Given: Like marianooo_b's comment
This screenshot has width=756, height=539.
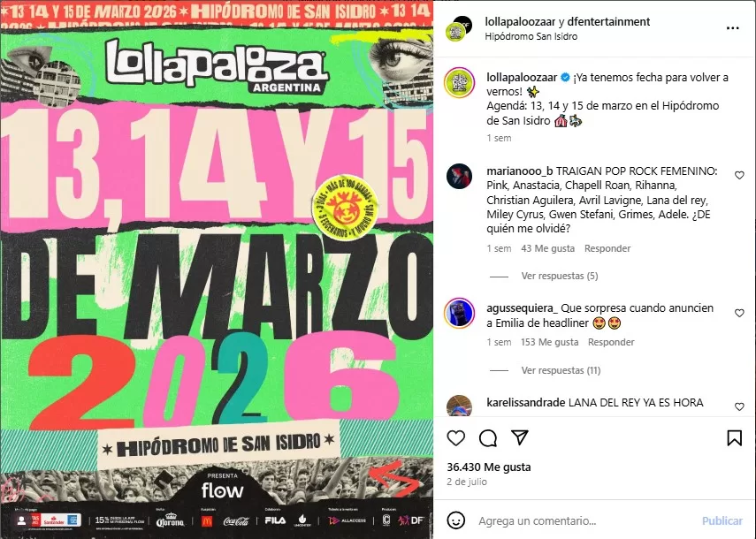Looking at the screenshot, I should pos(739,175).
